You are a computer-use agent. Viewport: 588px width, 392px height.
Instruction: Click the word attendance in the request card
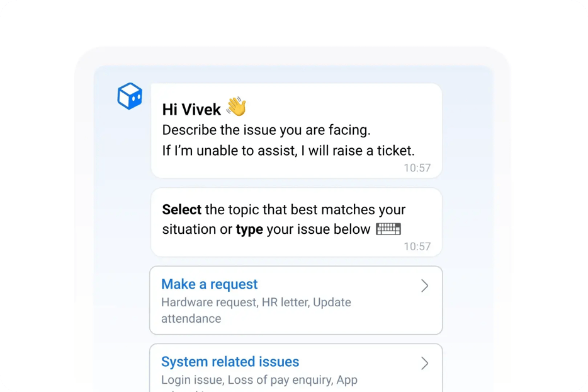[x=191, y=319]
